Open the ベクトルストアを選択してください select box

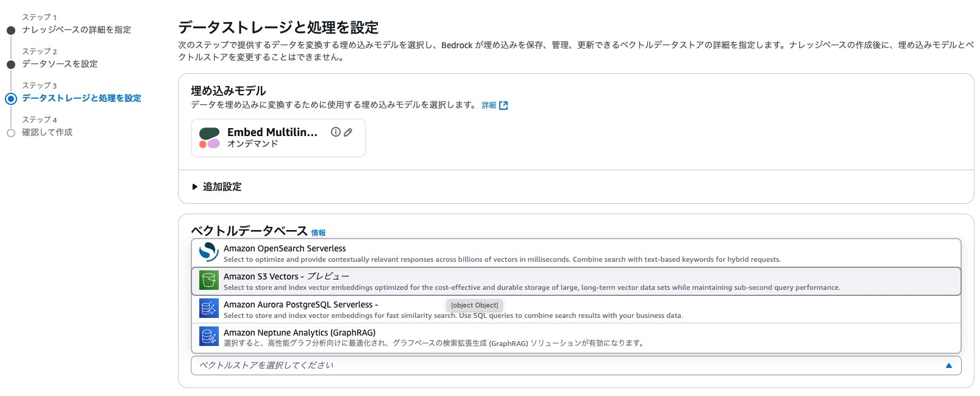tap(576, 365)
